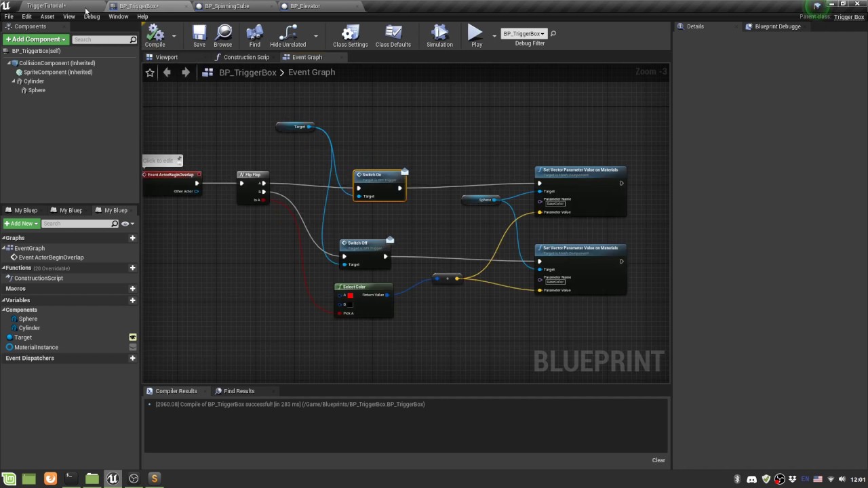Switch to the Construction Script tab
Viewport: 868px width, 488px height.
(x=242, y=57)
